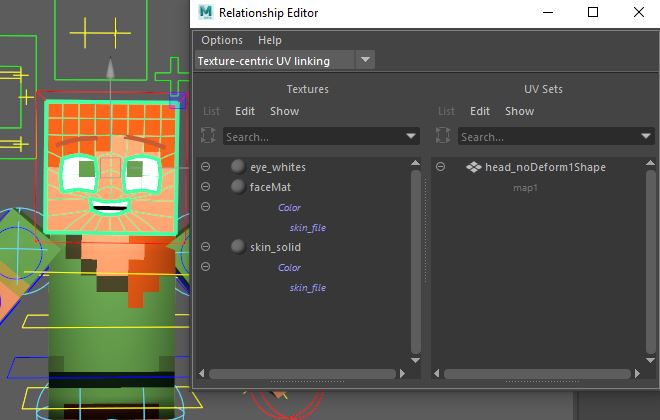Click Textures list scroll up arrow

point(415,163)
